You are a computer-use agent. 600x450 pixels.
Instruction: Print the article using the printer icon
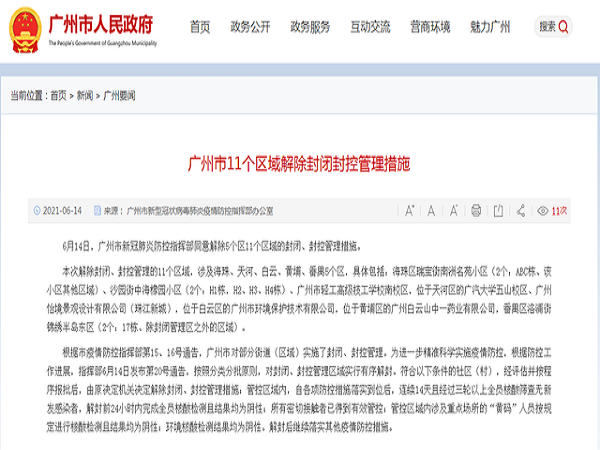[476, 211]
